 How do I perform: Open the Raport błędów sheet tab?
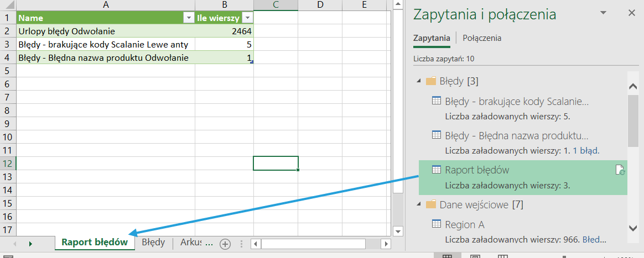95,242
